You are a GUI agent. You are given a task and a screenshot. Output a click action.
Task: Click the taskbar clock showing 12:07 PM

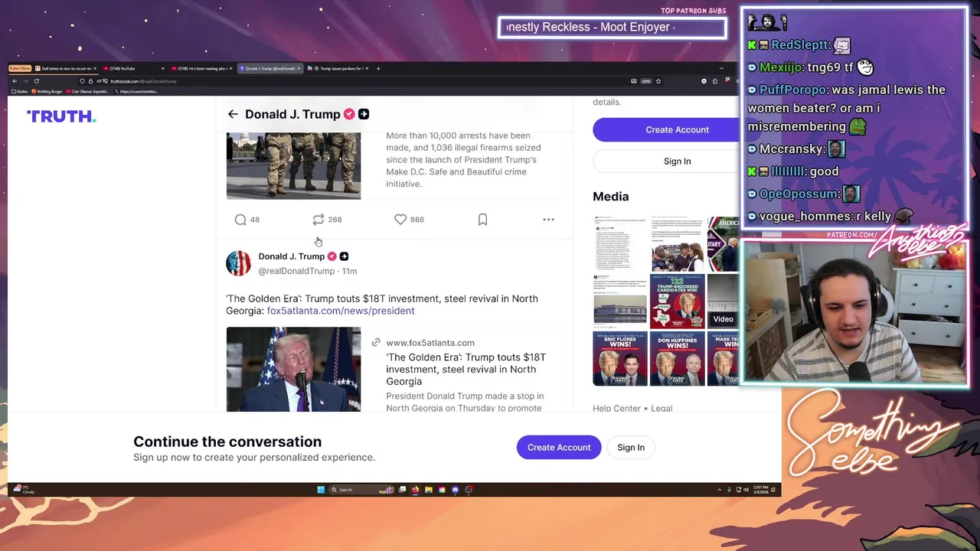(760, 490)
